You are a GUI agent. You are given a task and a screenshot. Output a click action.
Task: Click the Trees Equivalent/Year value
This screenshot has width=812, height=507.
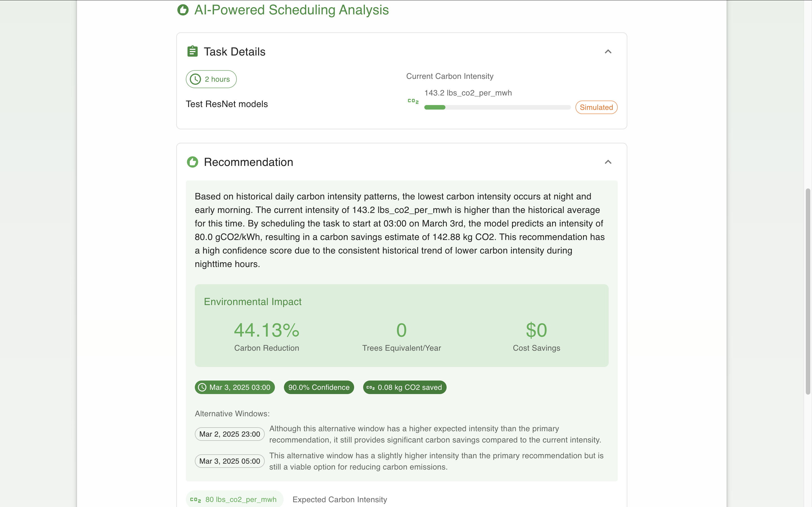tap(401, 330)
